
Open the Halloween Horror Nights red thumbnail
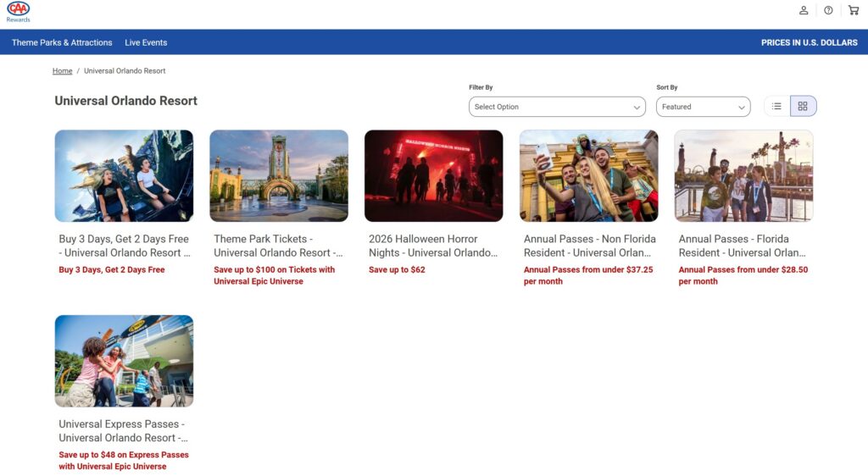433,176
